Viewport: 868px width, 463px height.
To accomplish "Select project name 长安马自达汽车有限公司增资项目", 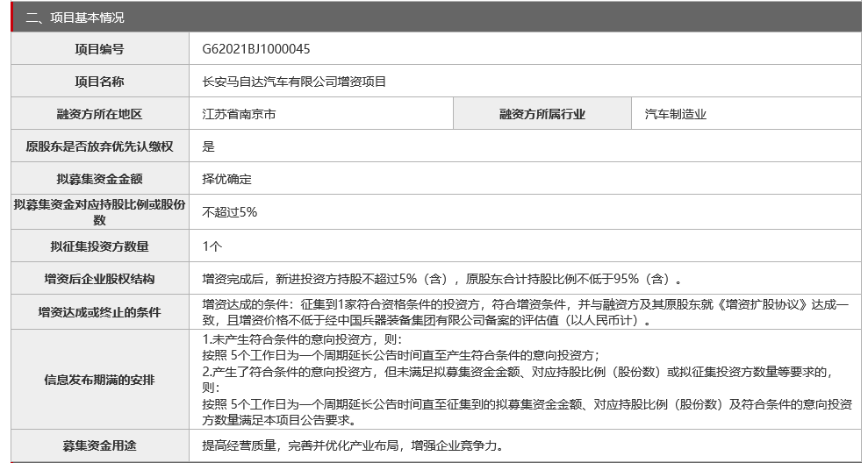I will tap(295, 82).
